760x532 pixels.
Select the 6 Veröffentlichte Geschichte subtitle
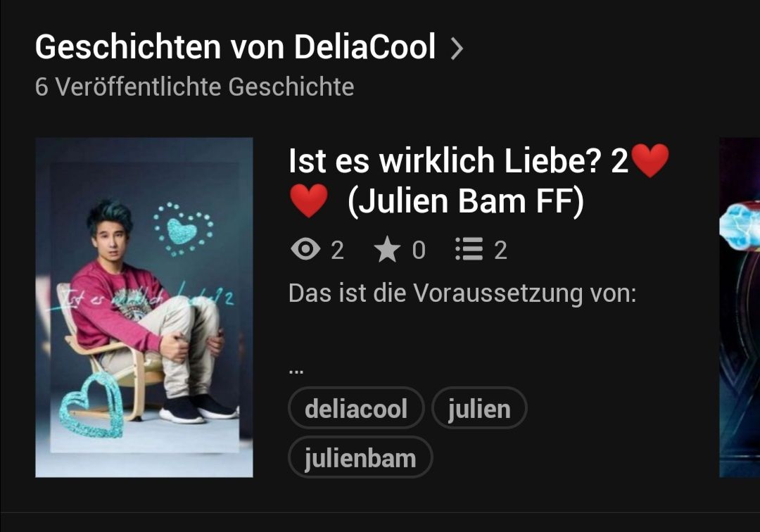(194, 87)
